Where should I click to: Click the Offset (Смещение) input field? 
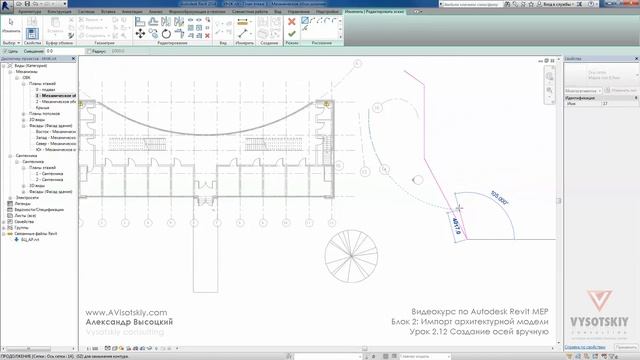pyautogui.click(x=65, y=51)
